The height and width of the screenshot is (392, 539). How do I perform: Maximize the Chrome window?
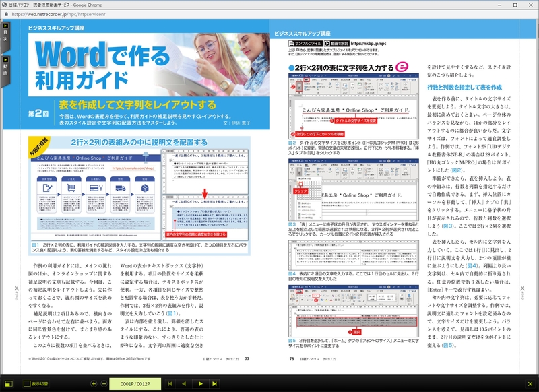coord(515,5)
